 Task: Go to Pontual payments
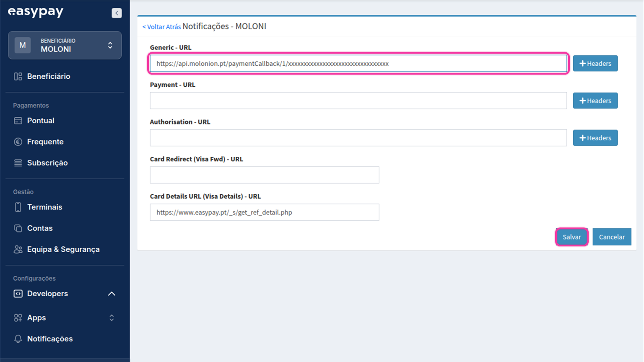(x=41, y=121)
